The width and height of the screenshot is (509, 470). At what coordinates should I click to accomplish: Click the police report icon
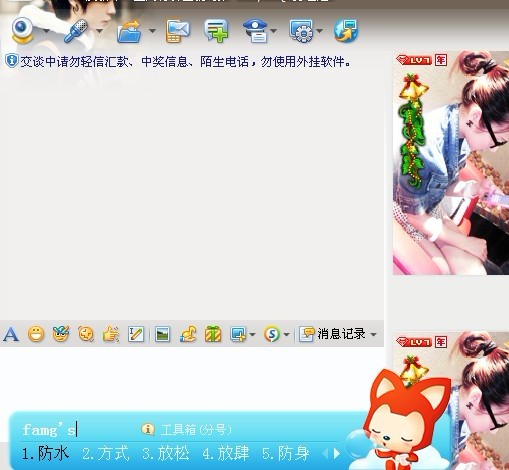(255, 31)
